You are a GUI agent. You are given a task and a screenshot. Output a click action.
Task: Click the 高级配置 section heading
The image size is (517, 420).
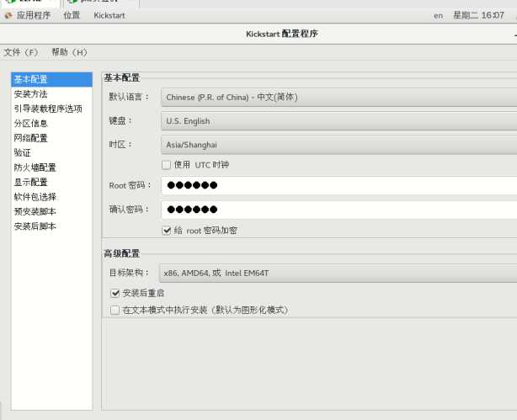(121, 253)
